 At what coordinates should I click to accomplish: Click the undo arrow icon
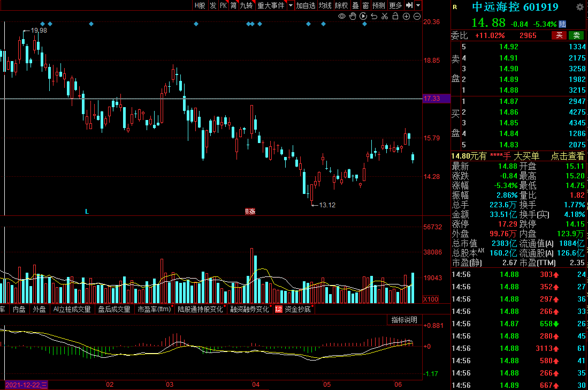tap(374, 17)
